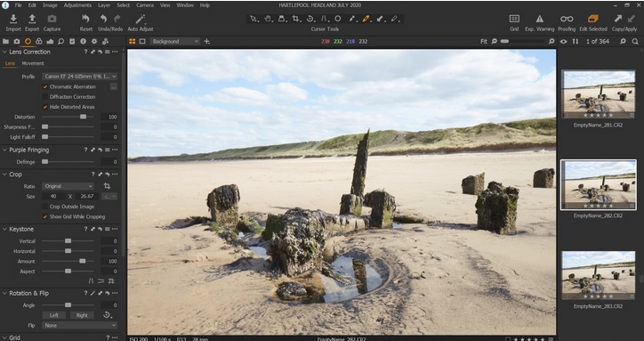Screen dimensions: 644x341
Task: Select the orange Draw Mask brush tool
Action: 366,19
